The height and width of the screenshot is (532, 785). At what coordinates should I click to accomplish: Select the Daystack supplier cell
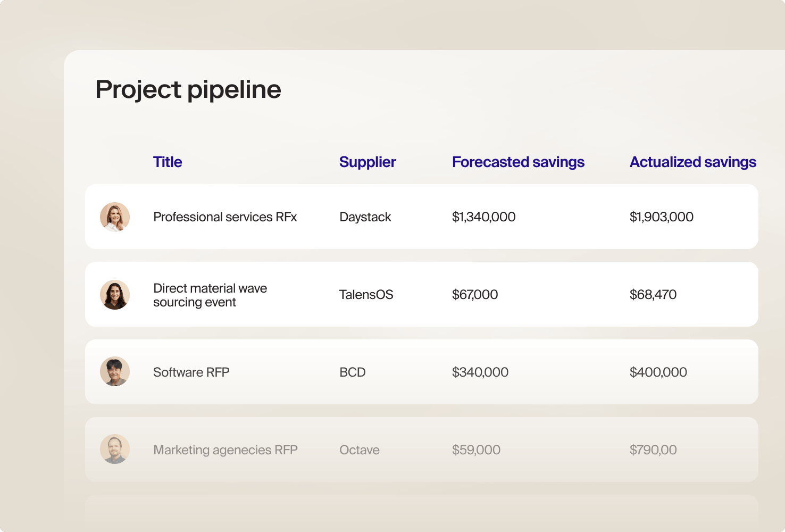pyautogui.click(x=365, y=217)
